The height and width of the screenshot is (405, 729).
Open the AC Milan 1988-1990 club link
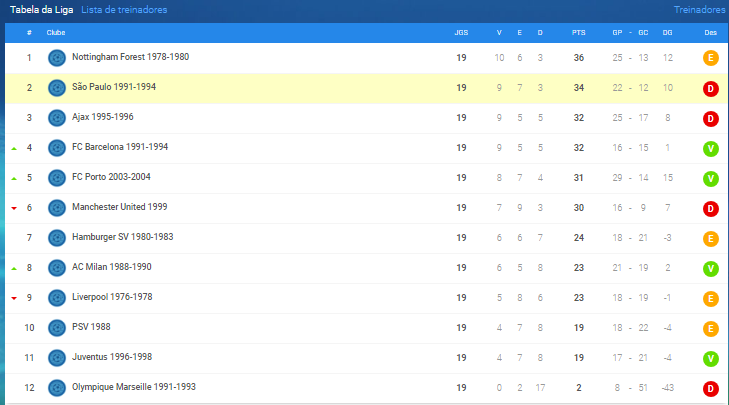[112, 267]
